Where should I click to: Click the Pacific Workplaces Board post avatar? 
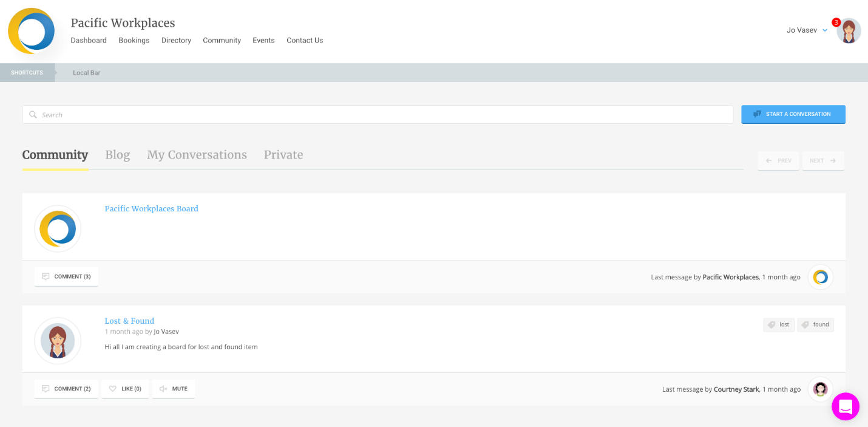58,228
